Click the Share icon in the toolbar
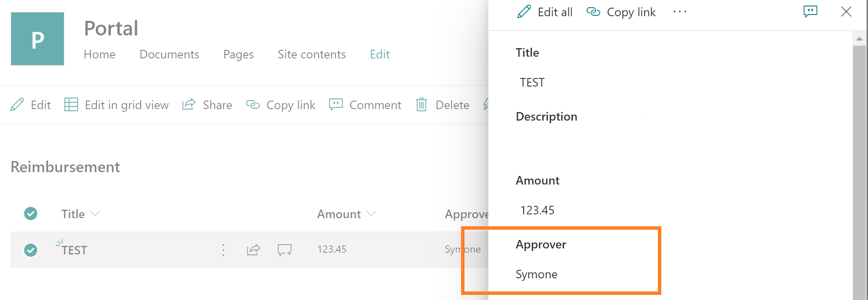The image size is (868, 300). (208, 104)
